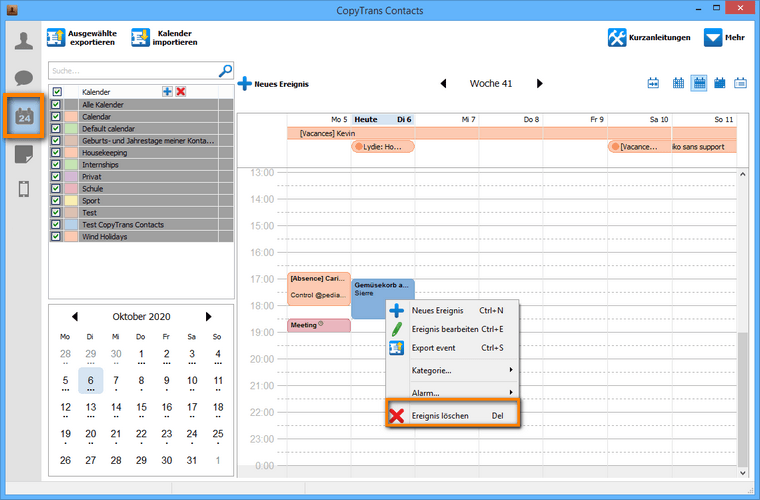This screenshot has width=760, height=500.
Task: Expand the Kategorie... submenu
Action: [452, 370]
